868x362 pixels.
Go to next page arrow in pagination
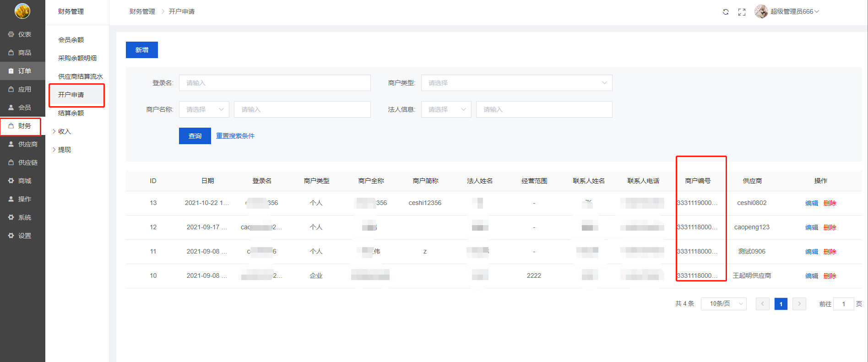pos(799,304)
